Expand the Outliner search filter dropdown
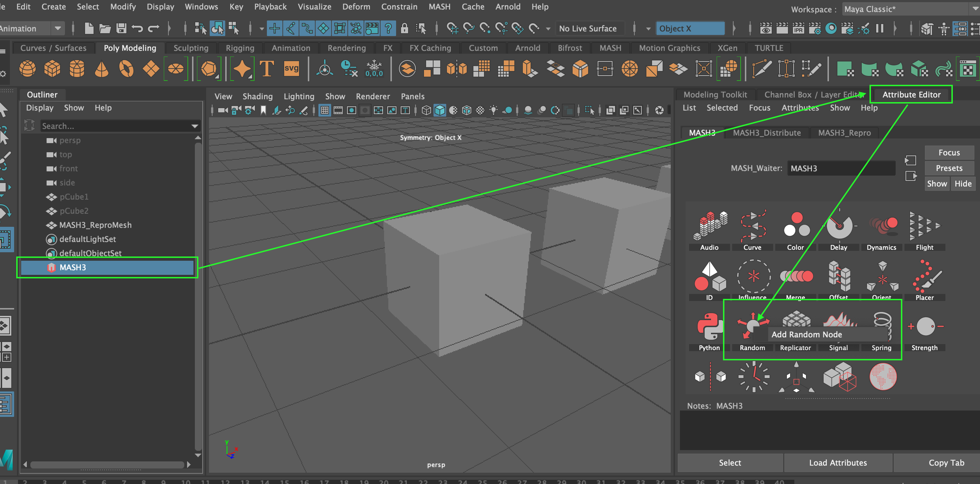Image resolution: width=980 pixels, height=484 pixels. [x=195, y=126]
